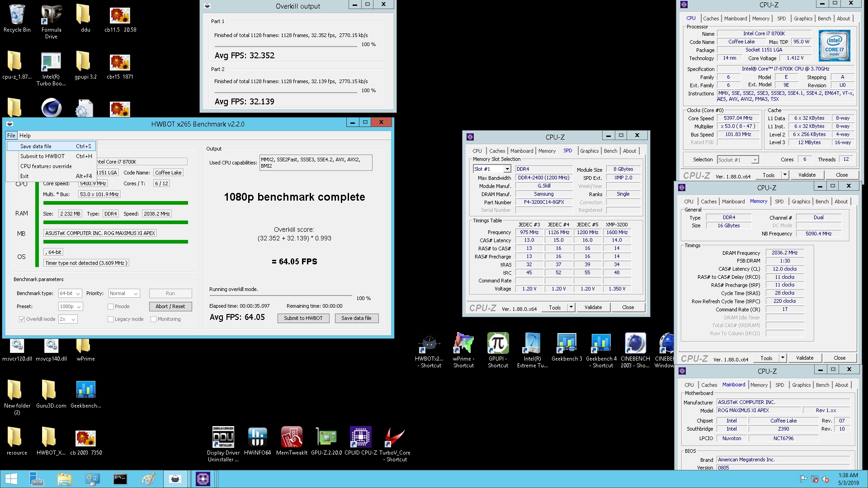Open the File Explorer taskbar icon

pyautogui.click(x=64, y=479)
